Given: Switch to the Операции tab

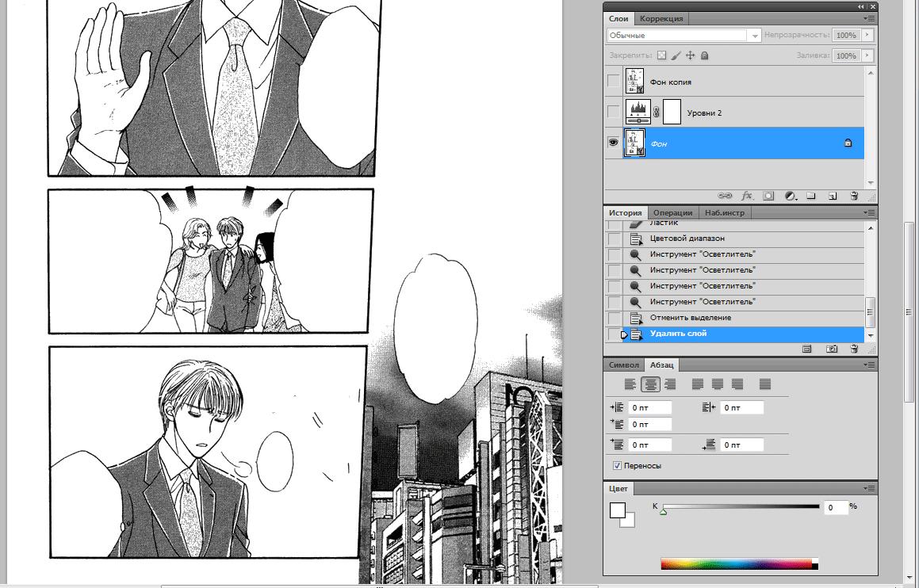Looking at the screenshot, I should pos(673,212).
